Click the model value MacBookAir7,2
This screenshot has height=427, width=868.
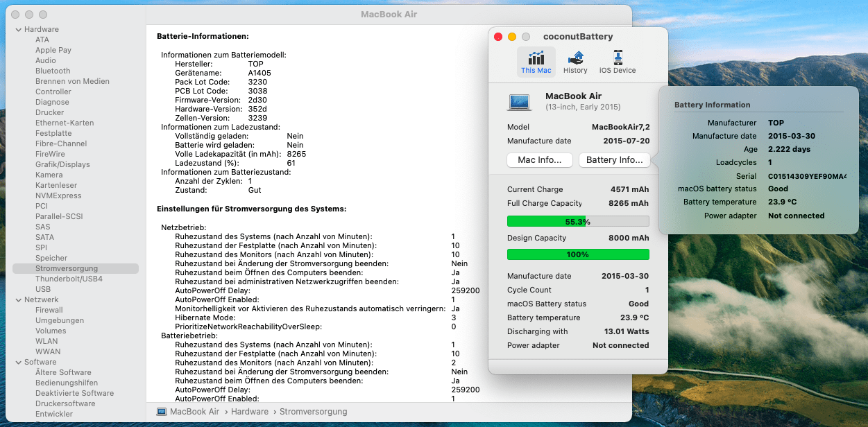[620, 127]
